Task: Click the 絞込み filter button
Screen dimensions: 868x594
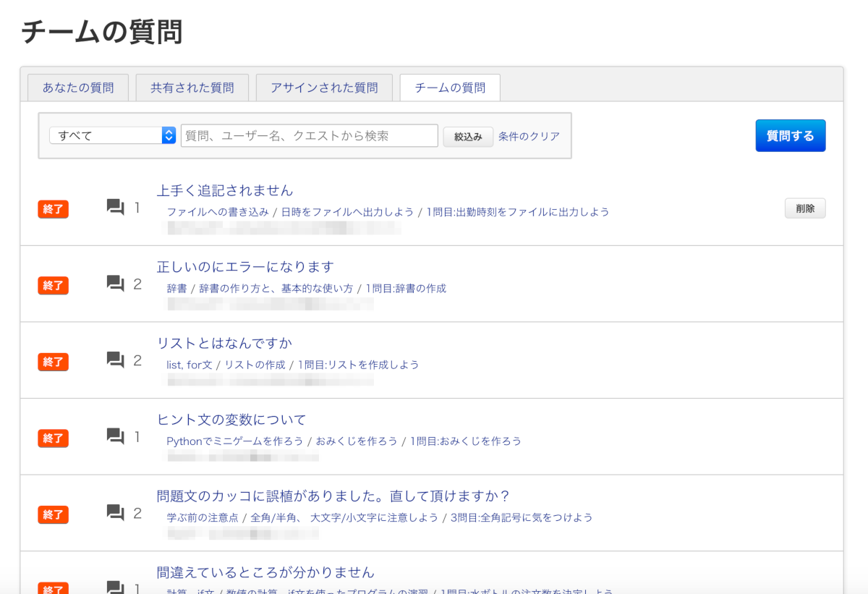Action: pyautogui.click(x=468, y=136)
